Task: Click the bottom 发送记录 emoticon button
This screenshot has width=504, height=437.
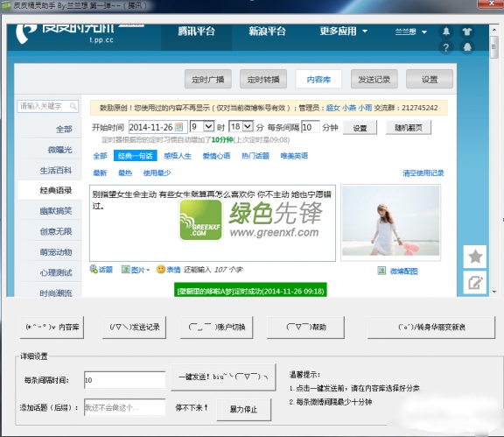Action: [135, 328]
